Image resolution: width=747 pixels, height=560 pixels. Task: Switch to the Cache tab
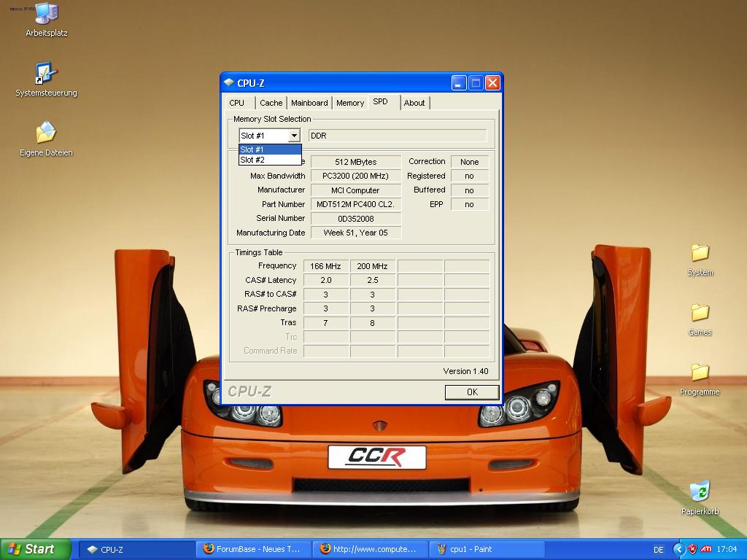pyautogui.click(x=271, y=103)
